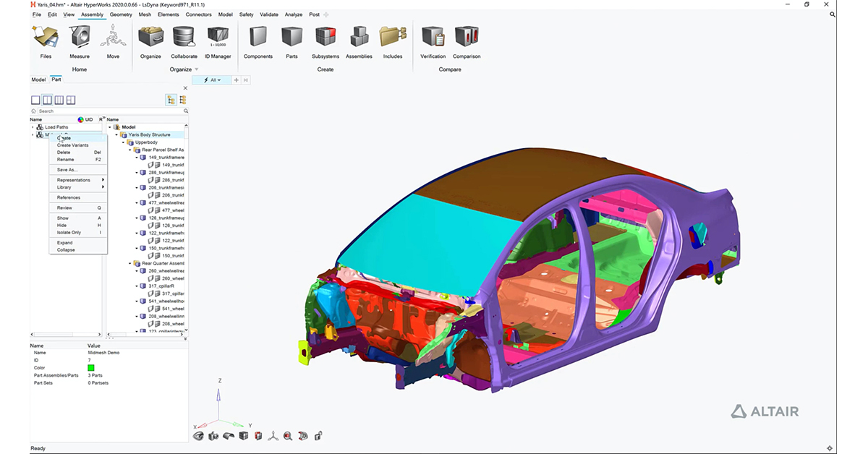The width and height of the screenshot is (868, 454).
Task: Select Isolate Only in context menu
Action: click(x=69, y=233)
